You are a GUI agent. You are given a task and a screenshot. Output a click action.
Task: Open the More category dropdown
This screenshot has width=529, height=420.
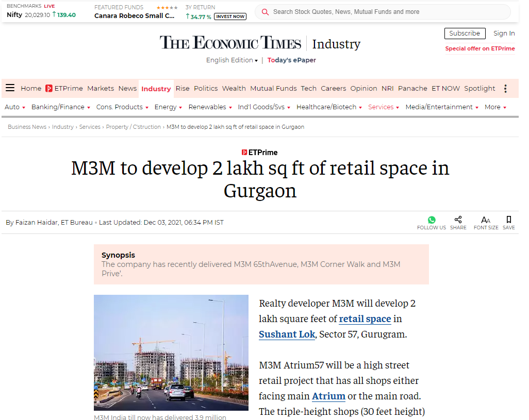point(495,107)
